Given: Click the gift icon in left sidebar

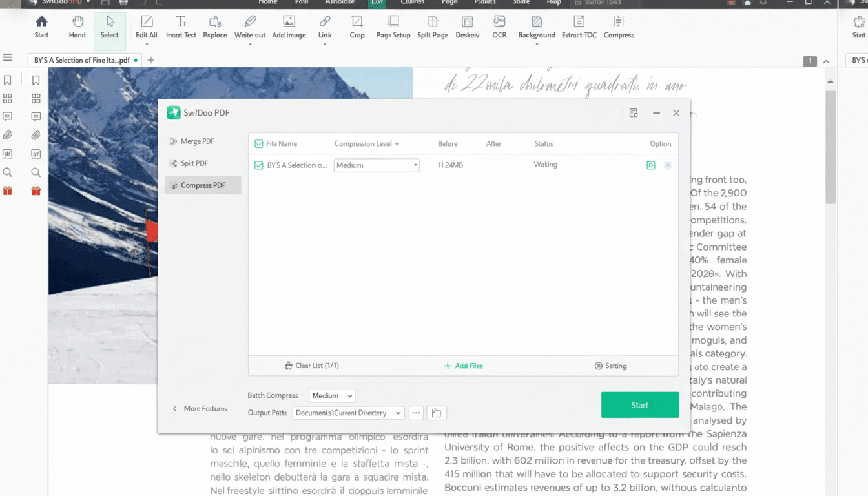Looking at the screenshot, I should point(8,191).
